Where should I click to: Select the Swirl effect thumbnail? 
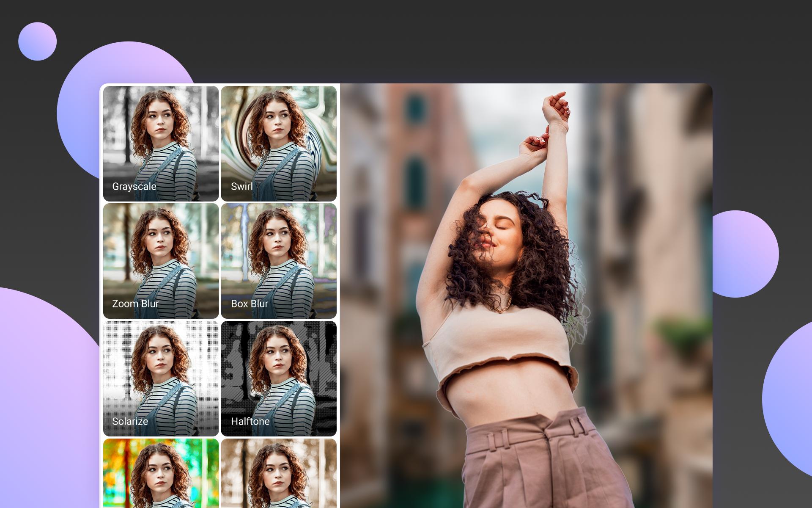tap(279, 144)
